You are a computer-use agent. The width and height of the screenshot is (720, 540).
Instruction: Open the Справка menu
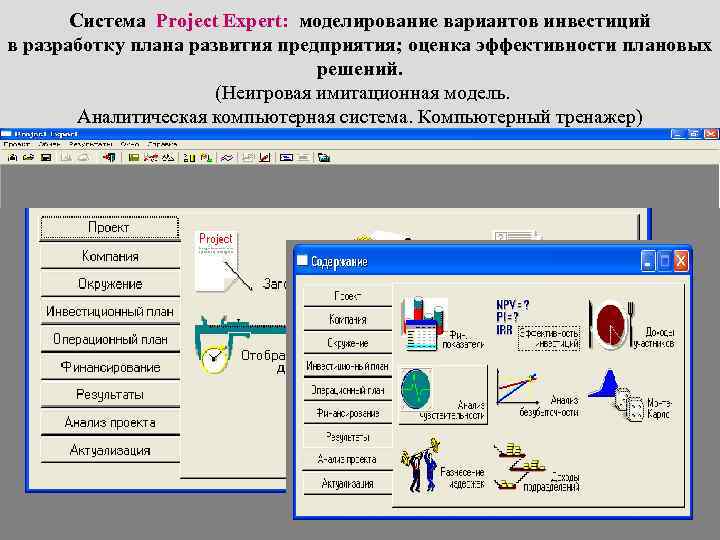point(162,144)
